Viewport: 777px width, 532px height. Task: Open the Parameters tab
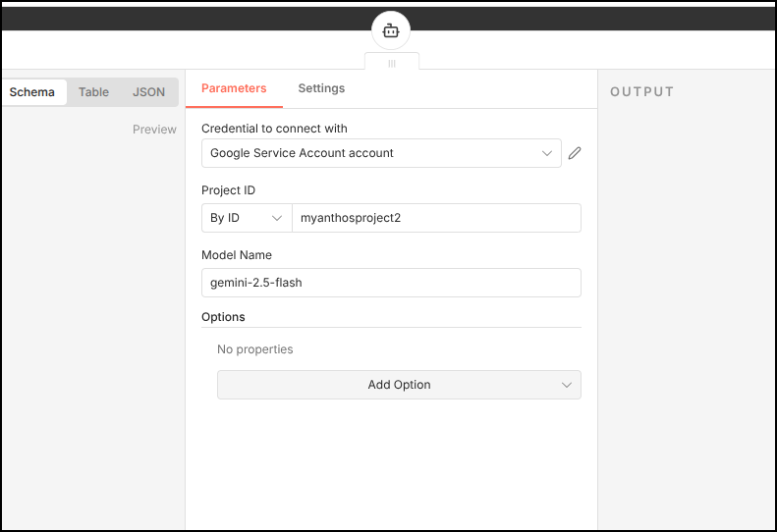[x=234, y=88]
